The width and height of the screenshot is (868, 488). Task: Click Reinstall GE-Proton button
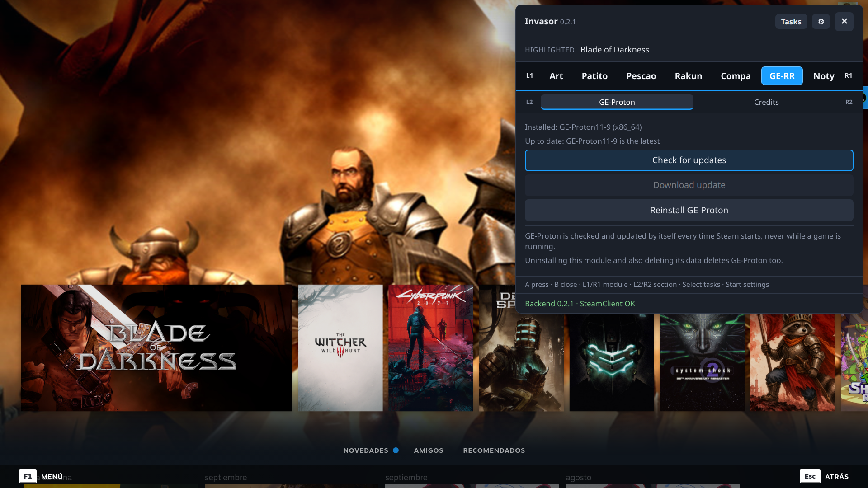coord(689,210)
